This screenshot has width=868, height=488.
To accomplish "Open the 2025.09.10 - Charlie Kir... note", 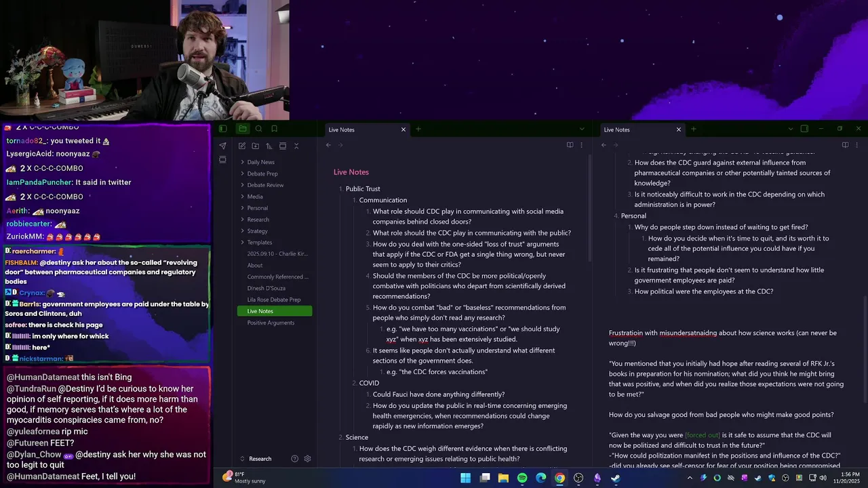I will tap(275, 253).
